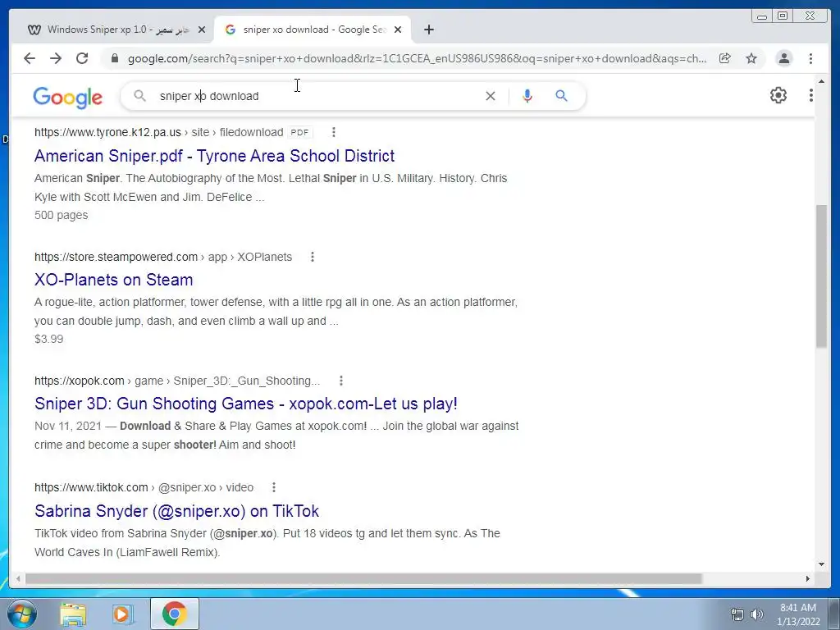Open American Sniper.pdf Tyrone Area School District
This screenshot has height=630, width=840.
[x=214, y=156]
